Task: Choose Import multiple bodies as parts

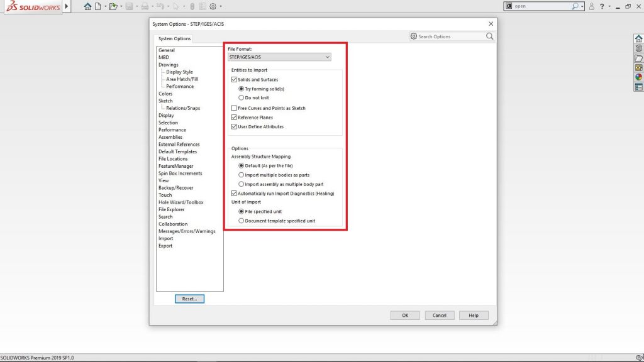Action: (x=241, y=175)
